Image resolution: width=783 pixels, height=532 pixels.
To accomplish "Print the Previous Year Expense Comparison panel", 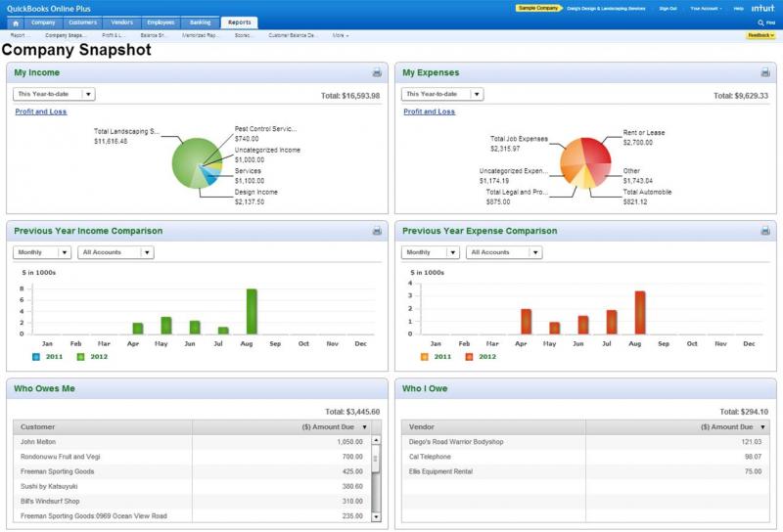I will pyautogui.click(x=765, y=231).
